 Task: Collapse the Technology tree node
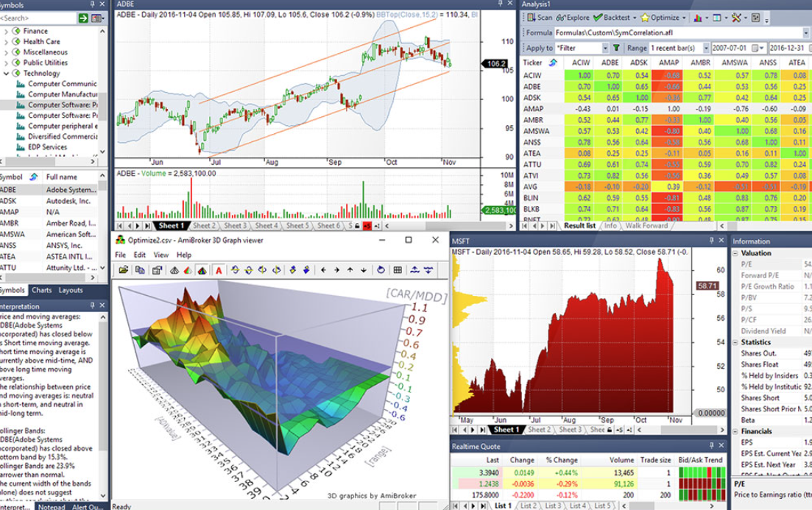pyautogui.click(x=6, y=74)
